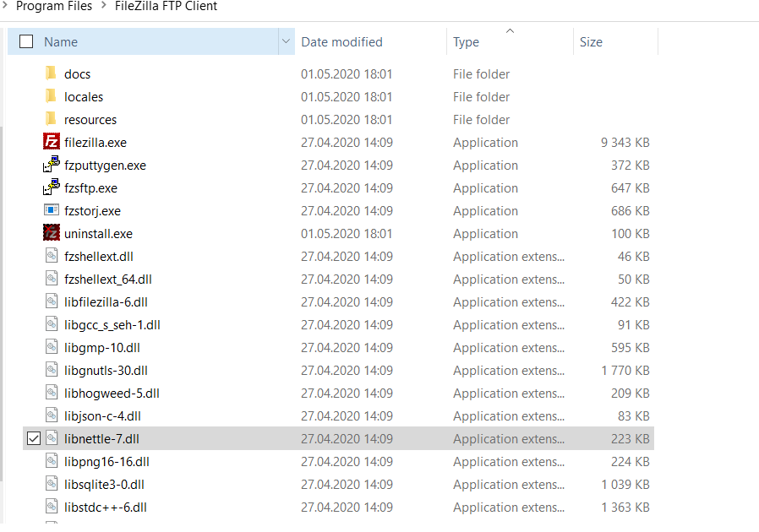Expand the chevron between Program Files and FileZilla
The height and width of the screenshot is (532, 759).
(x=104, y=6)
